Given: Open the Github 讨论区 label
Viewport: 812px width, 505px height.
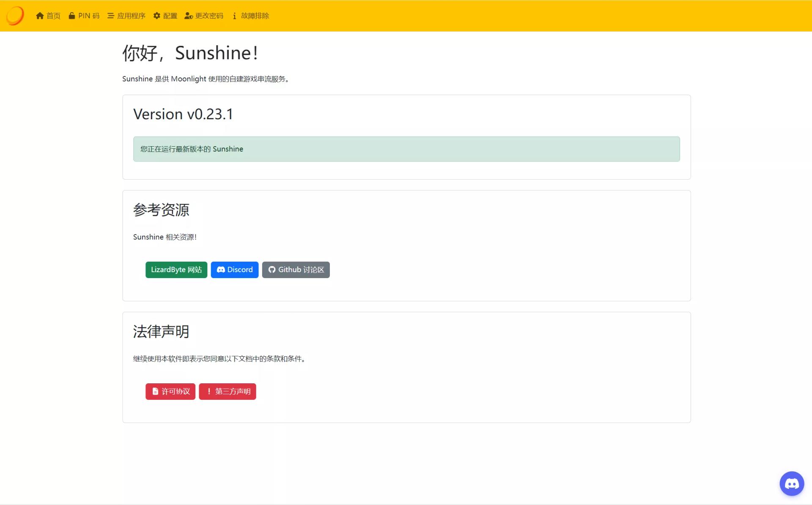Looking at the screenshot, I should [x=301, y=270].
